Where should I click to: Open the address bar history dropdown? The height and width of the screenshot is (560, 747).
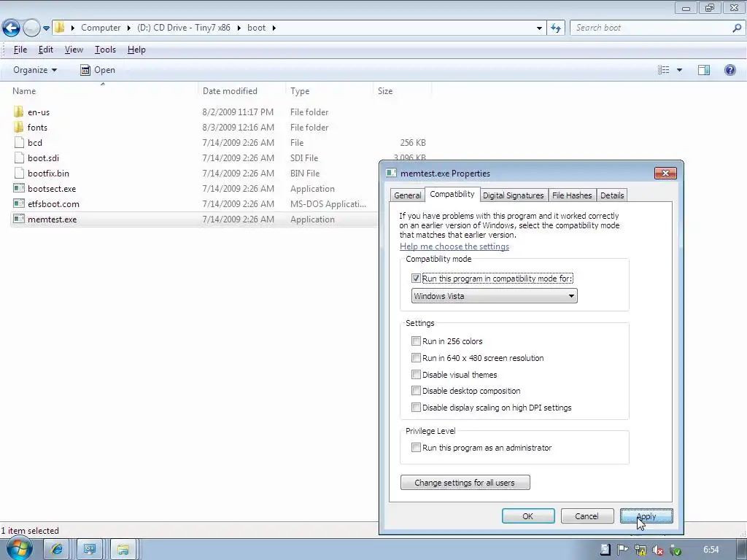pyautogui.click(x=539, y=28)
